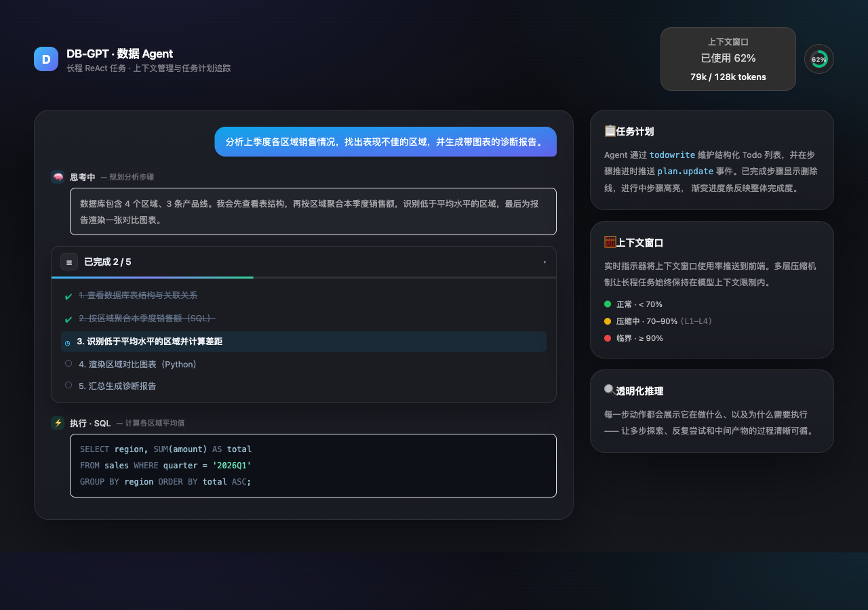868x610 pixels.
Task: Toggle the empty circle of step 5 汇总生成诊断报告
Action: 68,386
